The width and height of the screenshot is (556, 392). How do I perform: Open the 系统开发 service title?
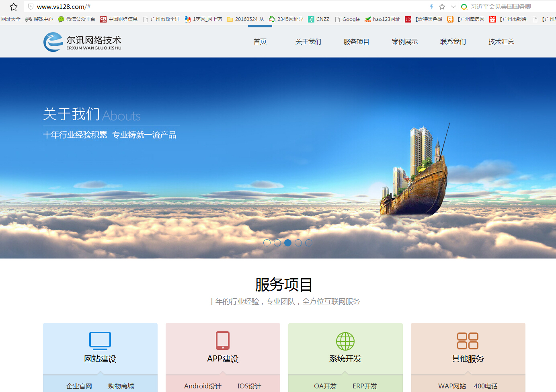tap(345, 359)
